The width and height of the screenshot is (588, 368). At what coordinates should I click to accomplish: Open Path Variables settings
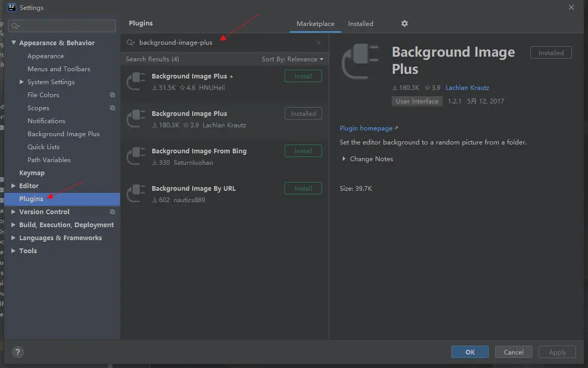tap(49, 160)
